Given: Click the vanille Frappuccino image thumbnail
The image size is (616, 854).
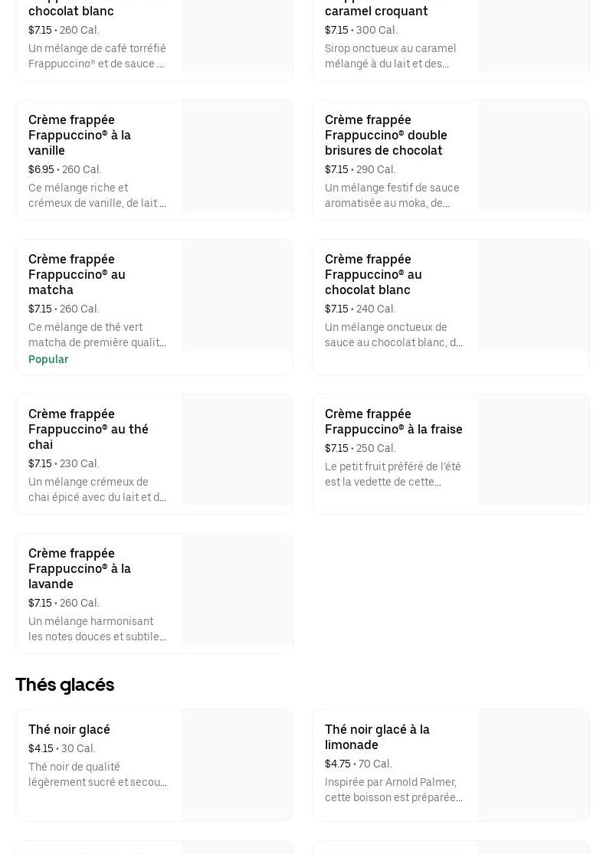Looking at the screenshot, I should pyautogui.click(x=237, y=156).
